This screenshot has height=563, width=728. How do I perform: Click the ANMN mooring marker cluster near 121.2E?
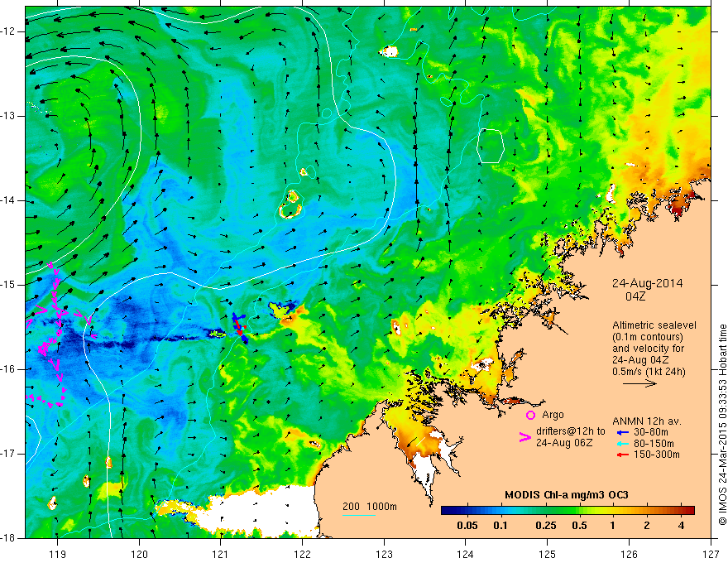point(240,327)
